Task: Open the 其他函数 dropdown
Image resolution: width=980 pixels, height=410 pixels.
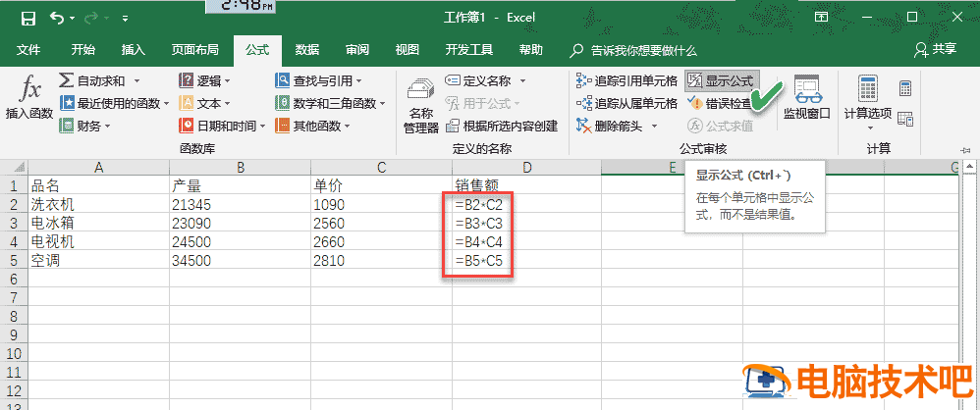Action: (x=313, y=126)
